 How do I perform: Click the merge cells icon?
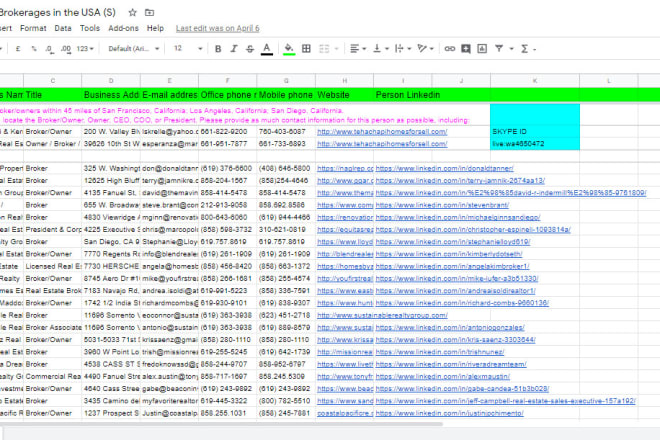pos(324,49)
